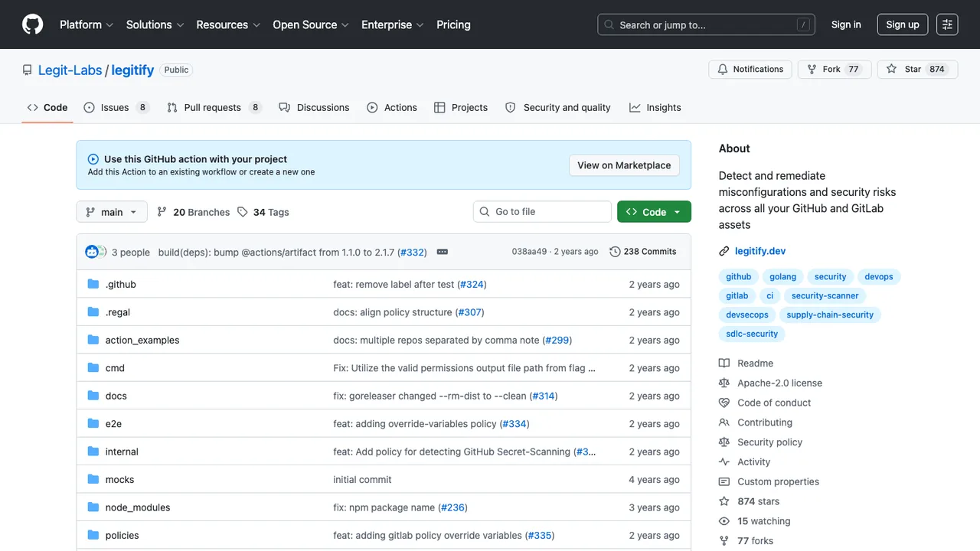Image resolution: width=980 pixels, height=551 pixels.
Task: Click the e2e folder icon
Action: [93, 424]
